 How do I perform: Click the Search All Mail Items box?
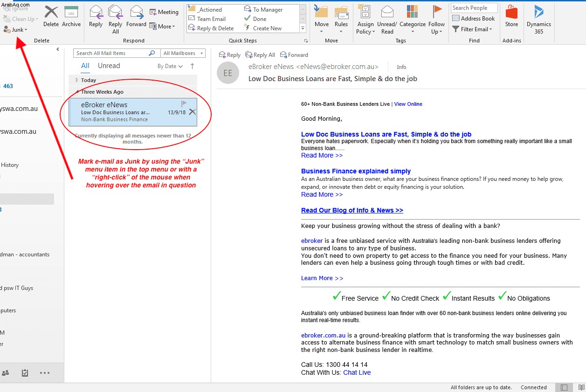pyautogui.click(x=111, y=53)
